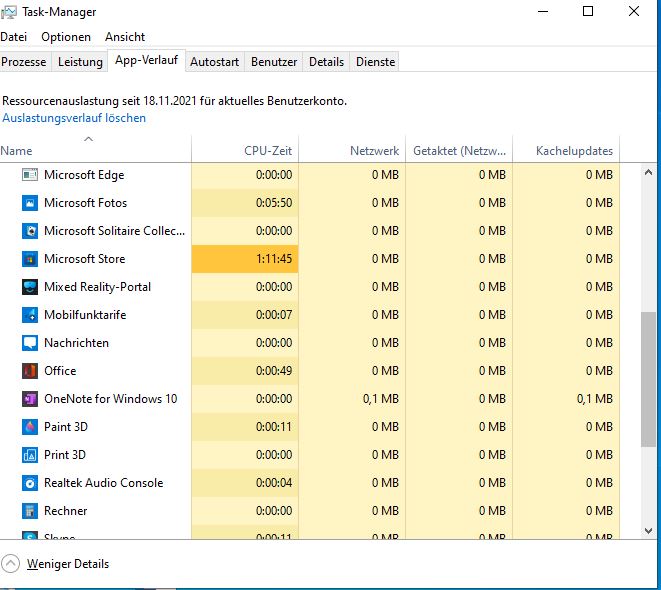Open the Datei menu
661x590 pixels.
pyautogui.click(x=13, y=37)
